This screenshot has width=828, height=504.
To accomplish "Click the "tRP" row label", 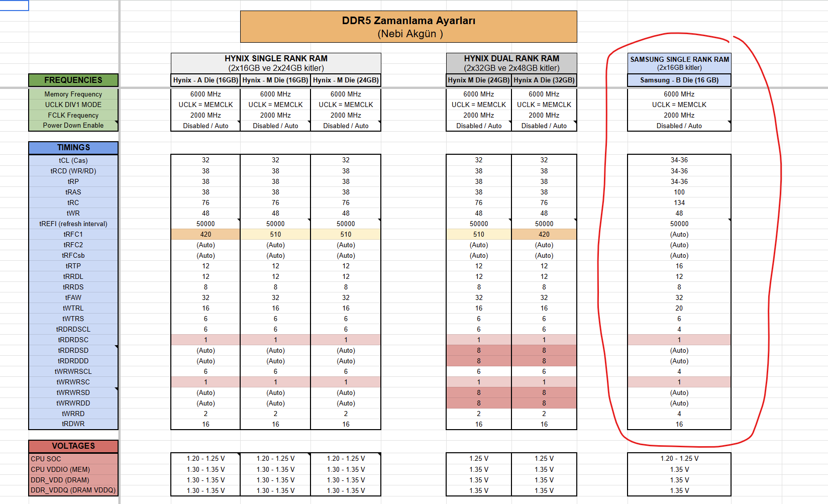I will [x=73, y=181].
